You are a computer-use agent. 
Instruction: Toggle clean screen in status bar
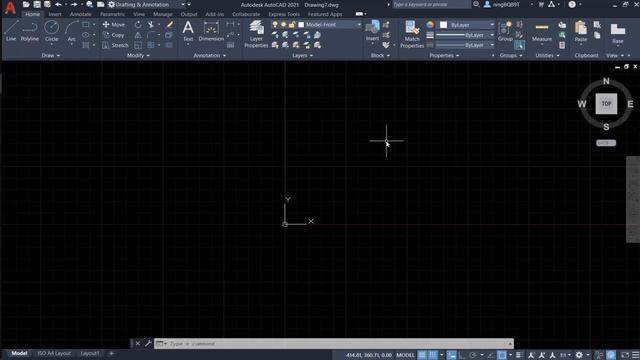pos(625,355)
